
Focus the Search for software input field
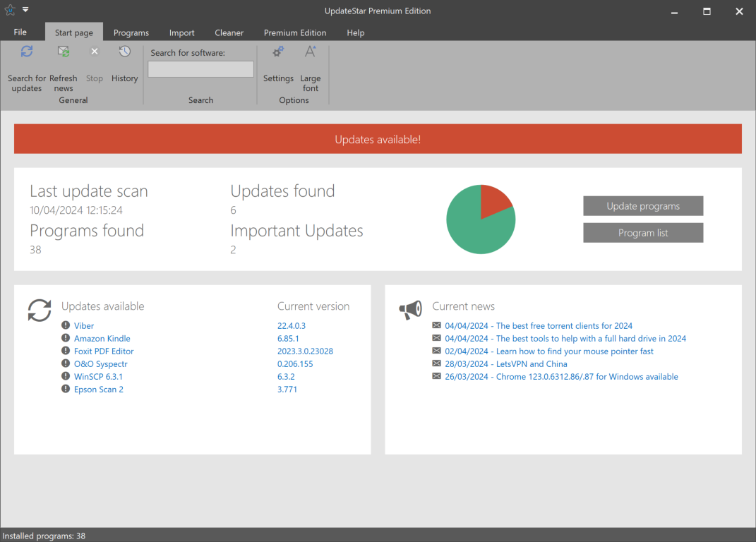tap(200, 69)
